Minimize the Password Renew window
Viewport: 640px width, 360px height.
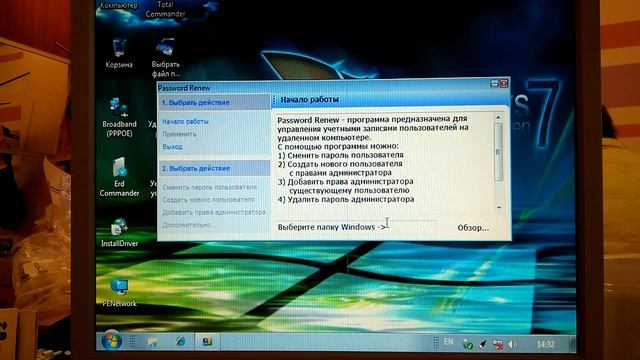pos(494,83)
